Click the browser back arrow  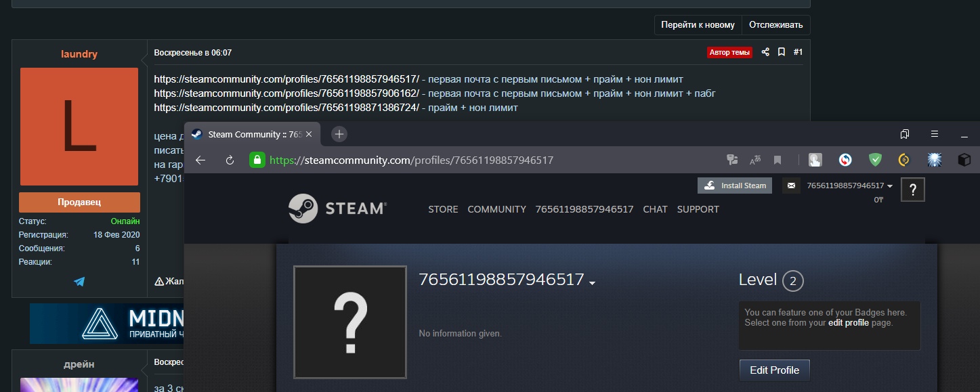[x=200, y=160]
